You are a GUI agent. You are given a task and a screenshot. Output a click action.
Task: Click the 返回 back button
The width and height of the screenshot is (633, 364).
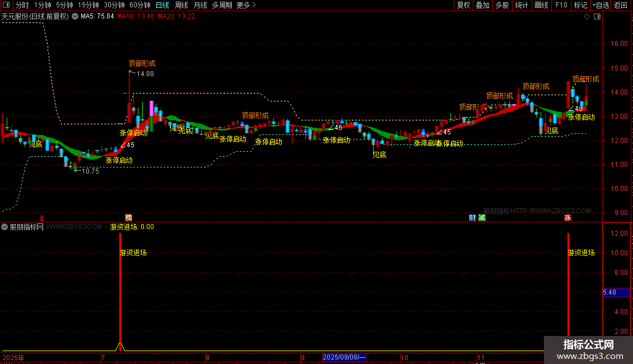point(621,5)
